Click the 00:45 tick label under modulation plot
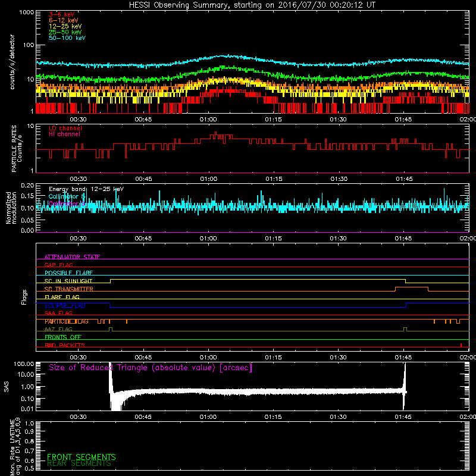This screenshot has width=476, height=476. (x=143, y=239)
